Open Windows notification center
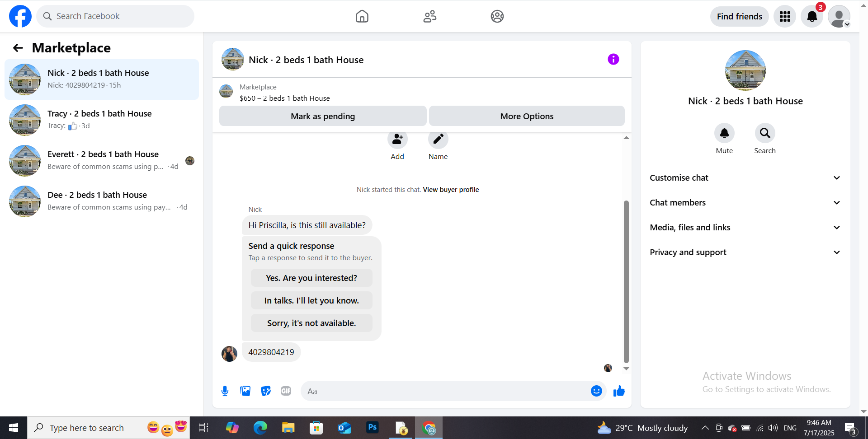Screen dimensions: 868x439 (x=850, y=428)
